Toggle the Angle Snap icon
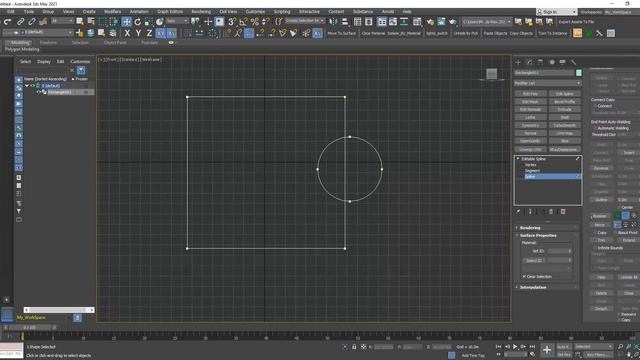This screenshot has width=640, height=360. 244,22
